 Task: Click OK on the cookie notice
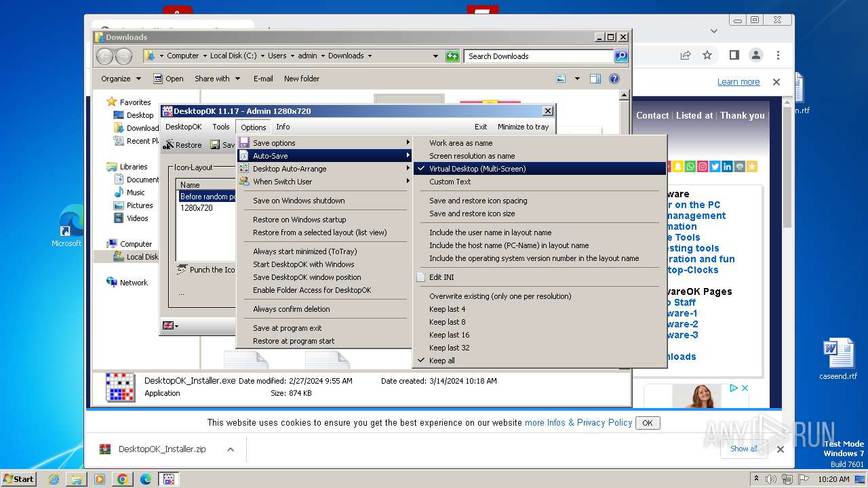647,423
